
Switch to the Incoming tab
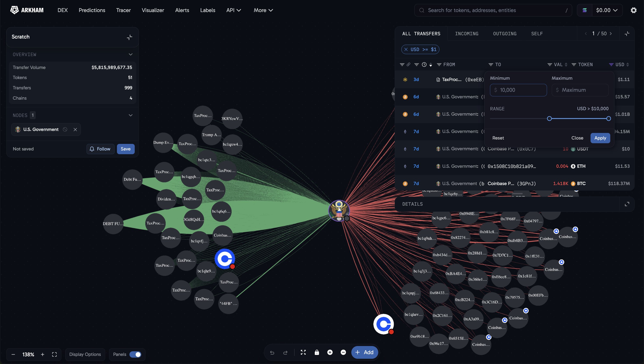coord(467,34)
